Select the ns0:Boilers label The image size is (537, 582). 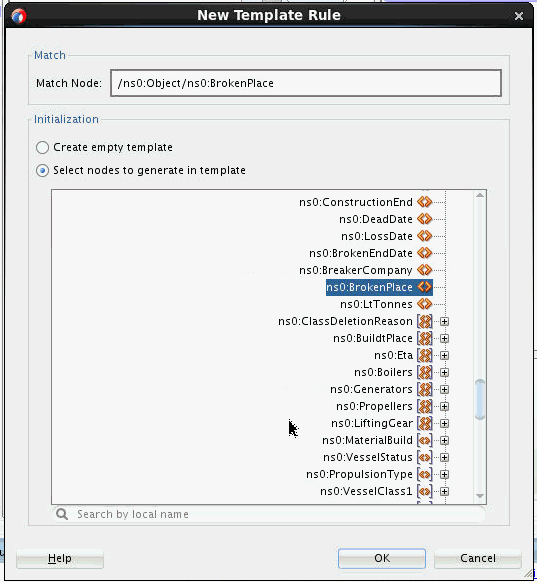pos(383,372)
